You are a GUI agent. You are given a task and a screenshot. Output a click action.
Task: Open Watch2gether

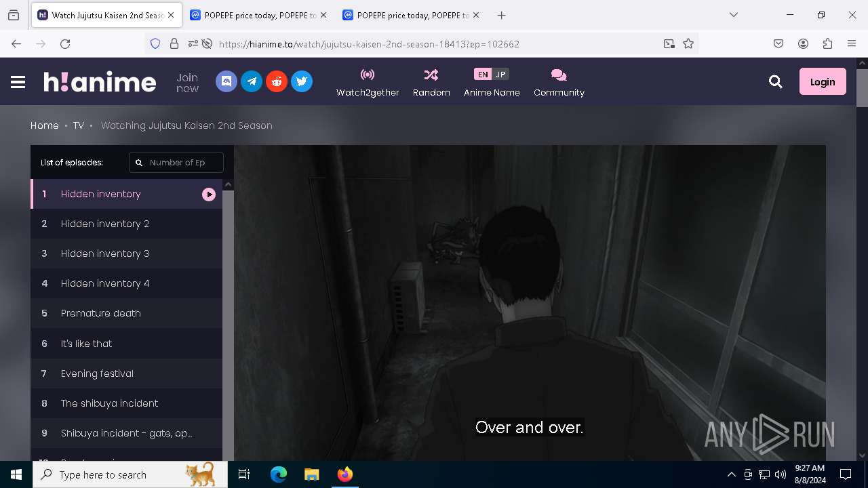pyautogui.click(x=368, y=83)
